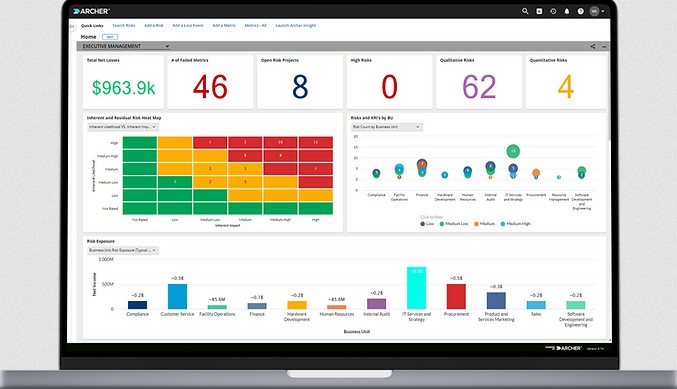Select the large green IT Services bubble
Screen dimensions: 677x389
pos(513,151)
